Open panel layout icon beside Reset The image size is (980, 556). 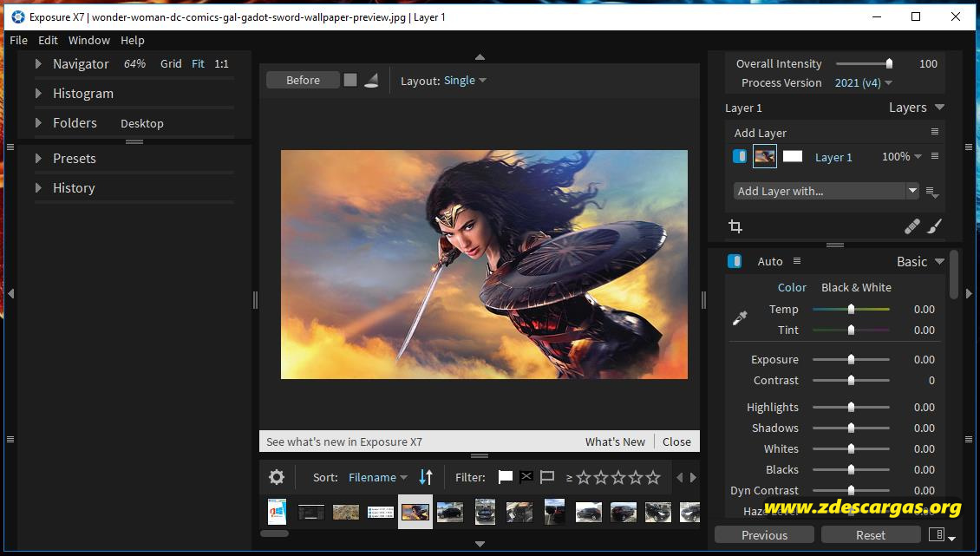point(937,534)
